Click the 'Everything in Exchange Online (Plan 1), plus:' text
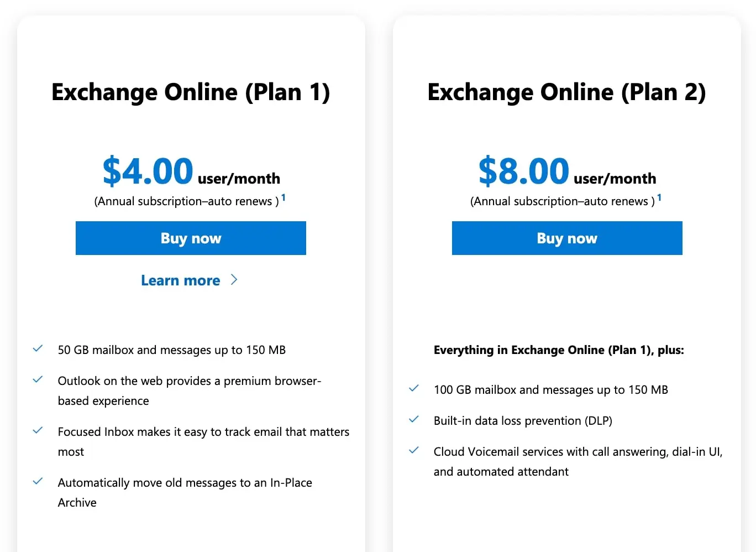 click(559, 350)
